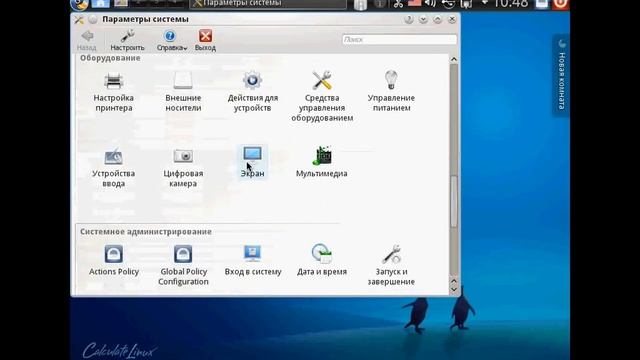
Task: Open Вход в систему login settings
Action: [x=253, y=260]
